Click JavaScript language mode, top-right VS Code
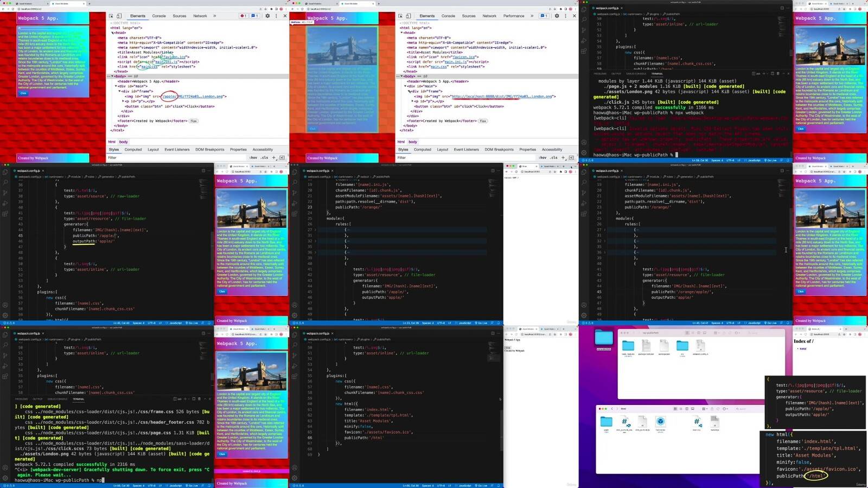Viewport: 868px width, 488px height. tap(754, 160)
